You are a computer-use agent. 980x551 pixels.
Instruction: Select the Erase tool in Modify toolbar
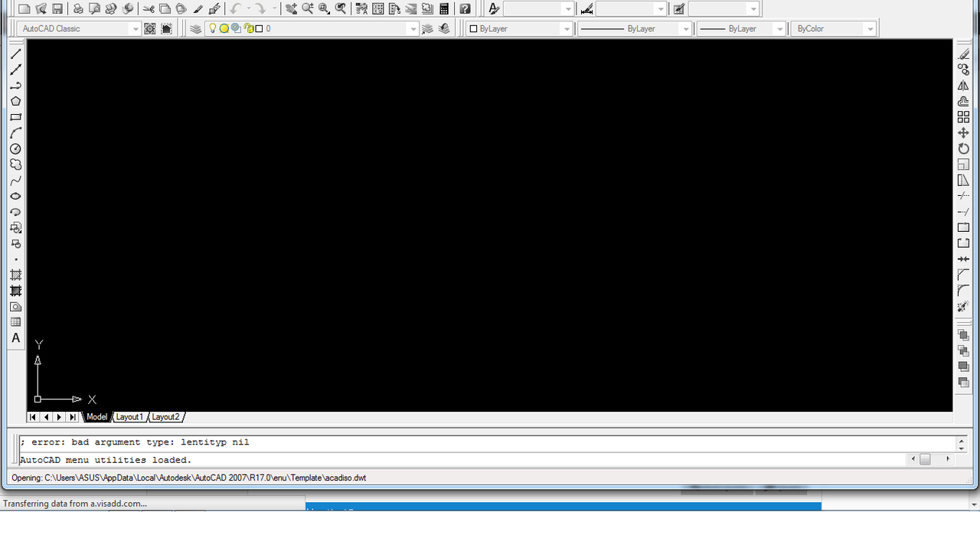click(964, 54)
